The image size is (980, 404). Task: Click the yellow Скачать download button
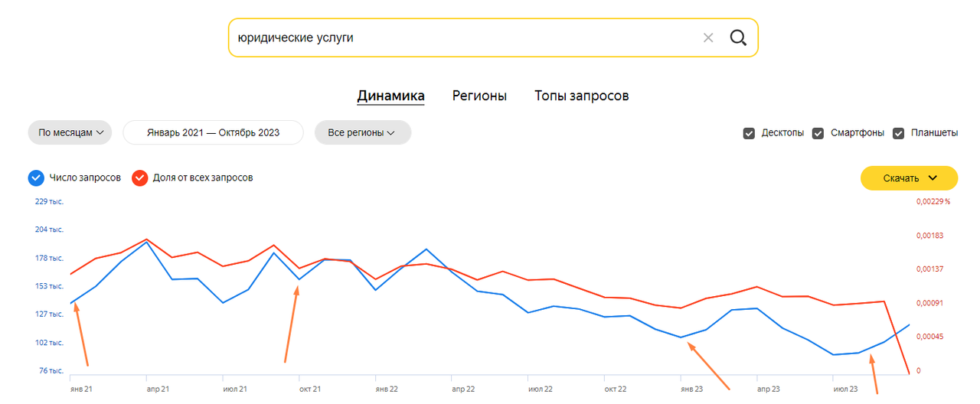click(x=910, y=178)
